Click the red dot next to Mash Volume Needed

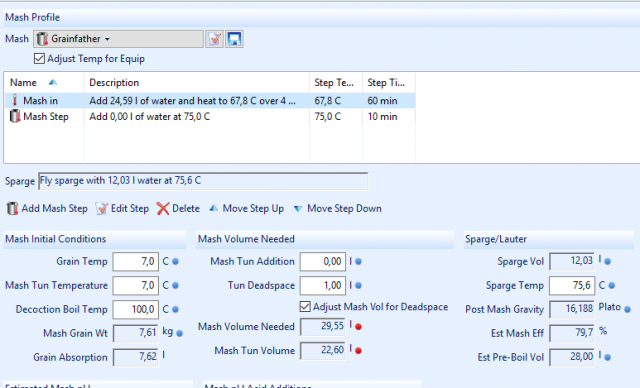point(358,327)
